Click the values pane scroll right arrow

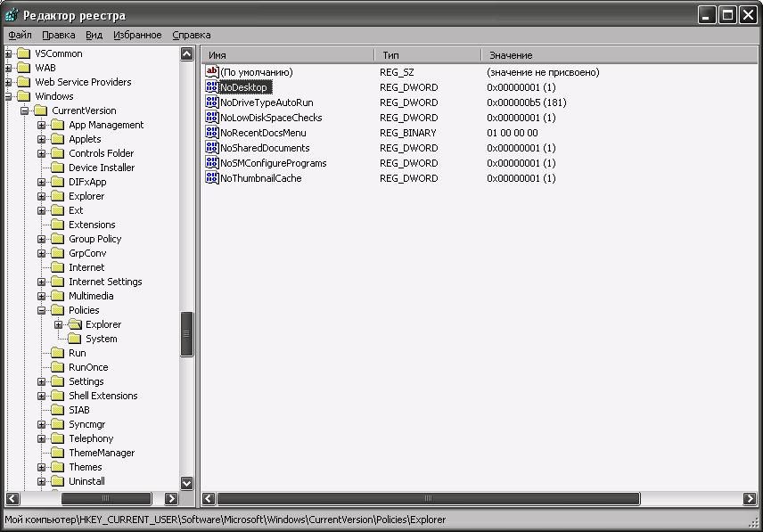[750, 498]
